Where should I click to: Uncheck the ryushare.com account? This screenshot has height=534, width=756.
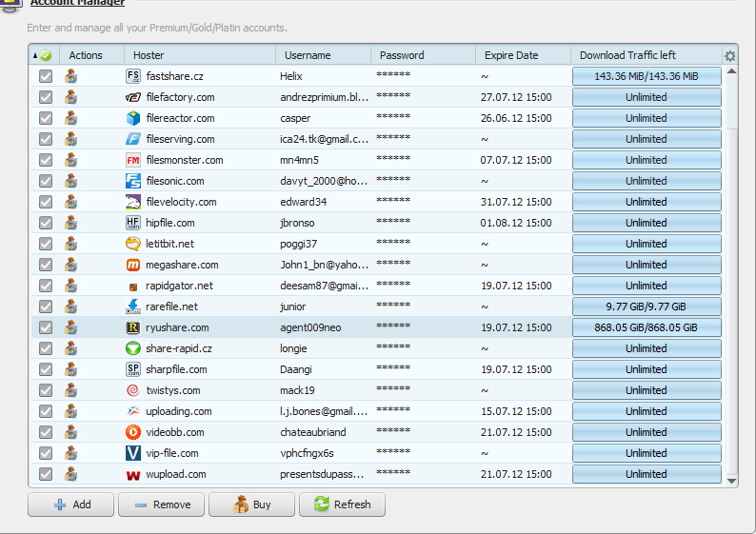(46, 327)
